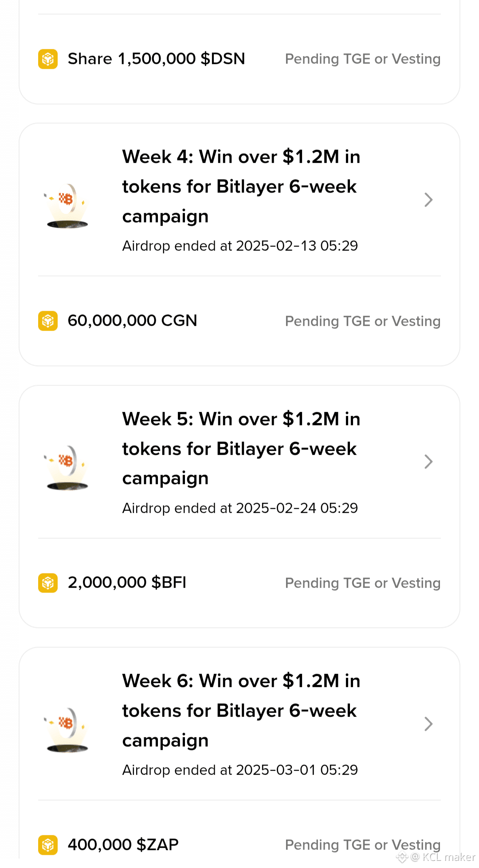Select the 60,000,000 CGN reward text
479x868 pixels.
132,320
